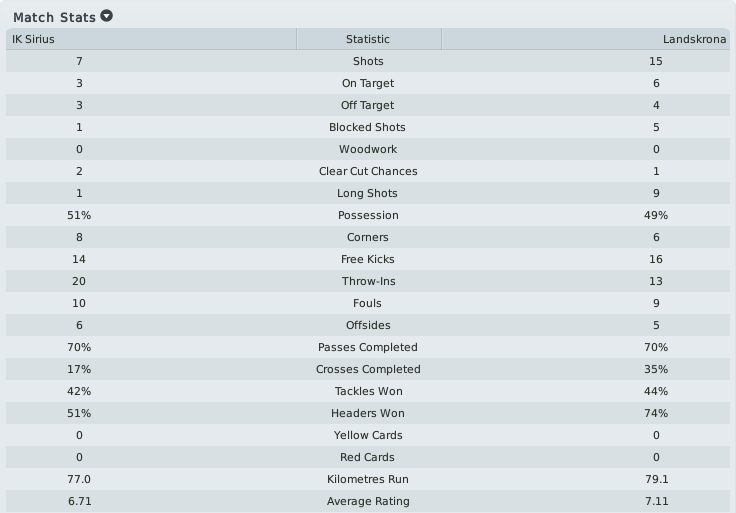Viewport: 736px width, 513px height.
Task: Select the Long Shots row
Action: (x=368, y=193)
